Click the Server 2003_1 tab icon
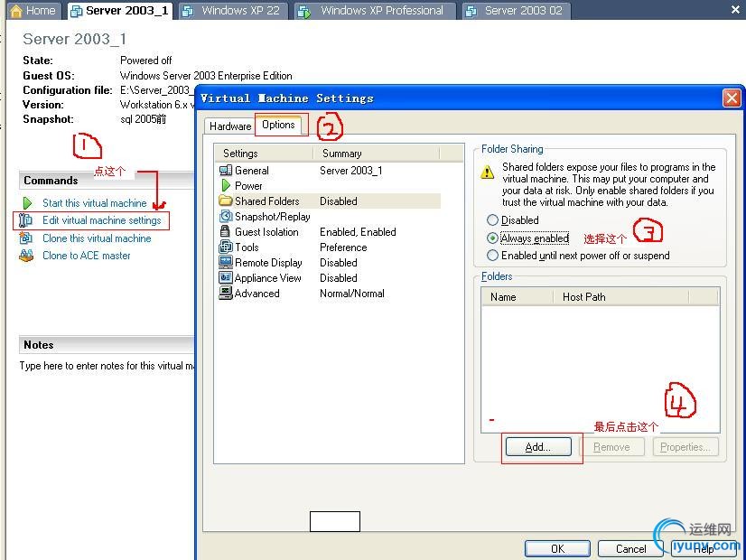 coord(76,11)
